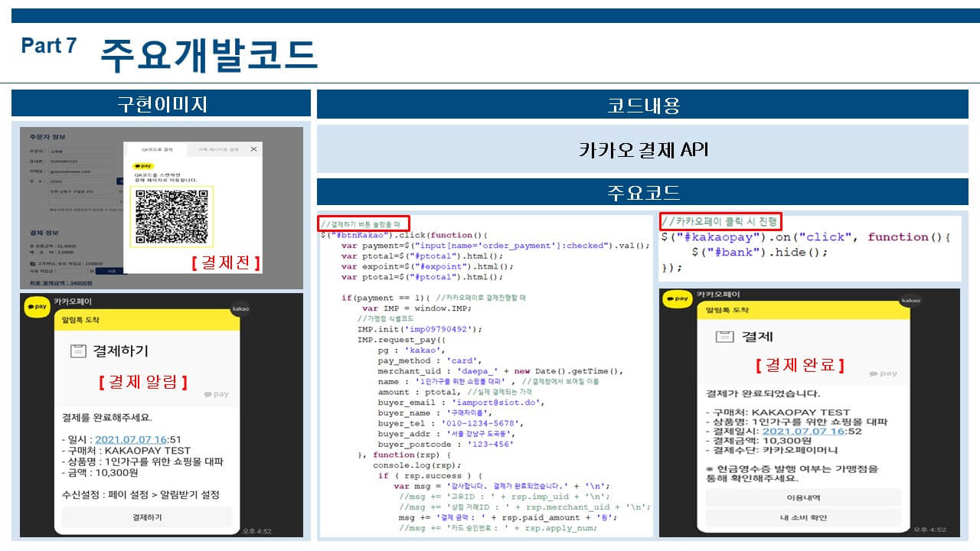The width and height of the screenshot is (980, 551).
Task: Switch to the 카톡 메시지로 결제 tab
Action: pos(217,149)
